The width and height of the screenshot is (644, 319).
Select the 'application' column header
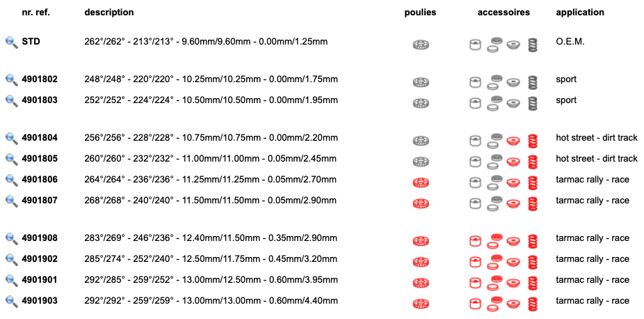pyautogui.click(x=579, y=13)
